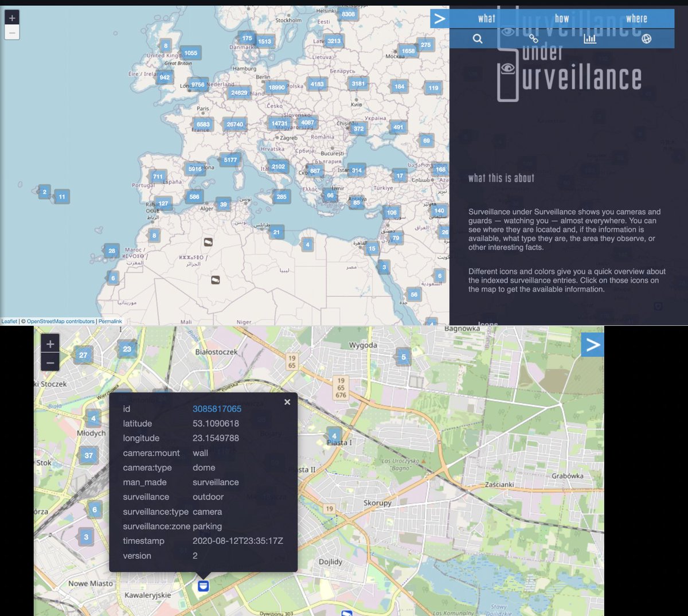688x616 pixels.
Task: Open the 'where' section in the menu
Action: pos(637,18)
